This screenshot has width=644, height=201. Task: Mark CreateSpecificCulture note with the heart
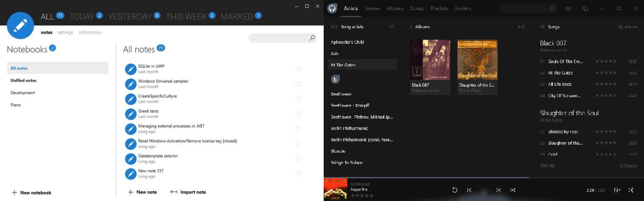pos(298,99)
